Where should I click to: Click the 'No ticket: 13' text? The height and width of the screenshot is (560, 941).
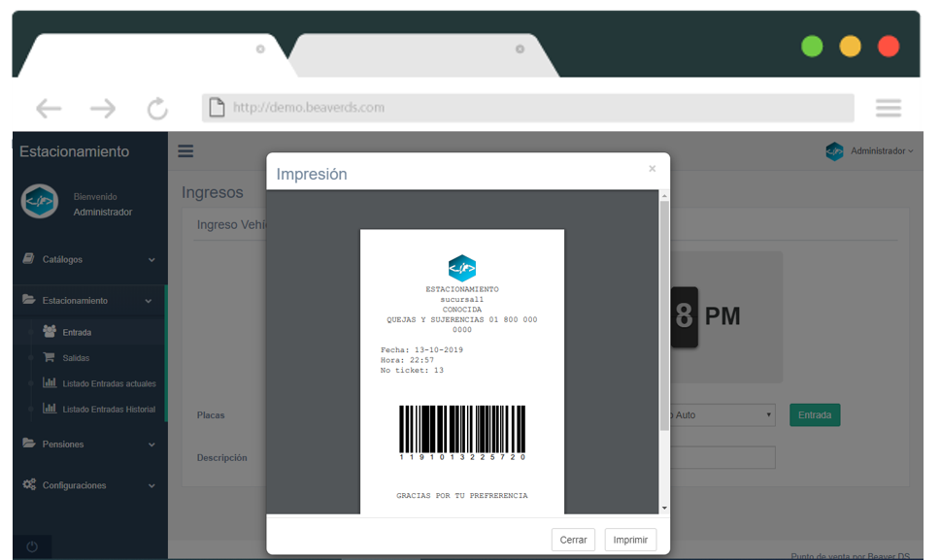click(x=412, y=371)
